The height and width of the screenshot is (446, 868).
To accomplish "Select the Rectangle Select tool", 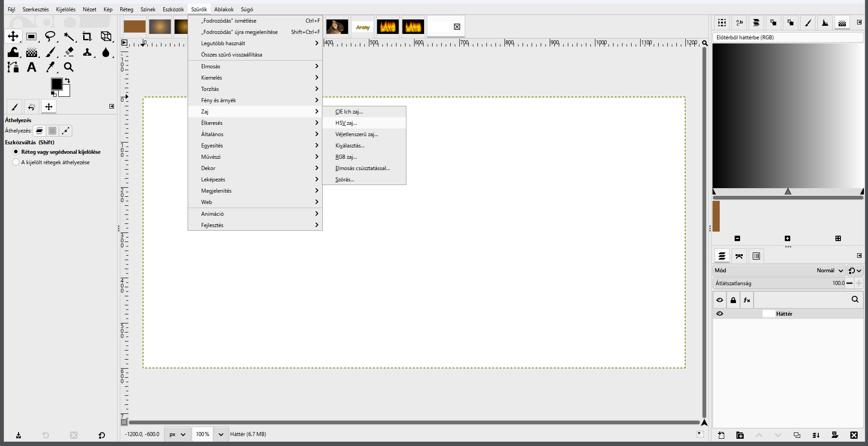I will click(31, 36).
